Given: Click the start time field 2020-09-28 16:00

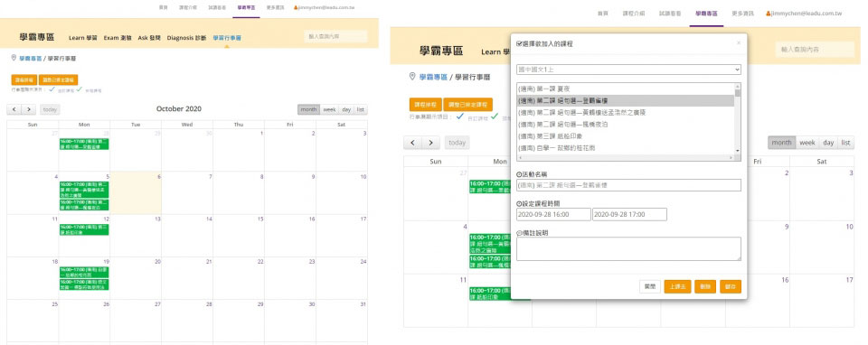Looking at the screenshot, I should 553,215.
